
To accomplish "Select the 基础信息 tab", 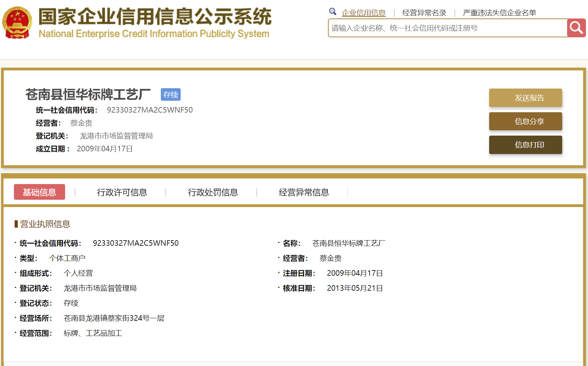I will pyautogui.click(x=39, y=192).
